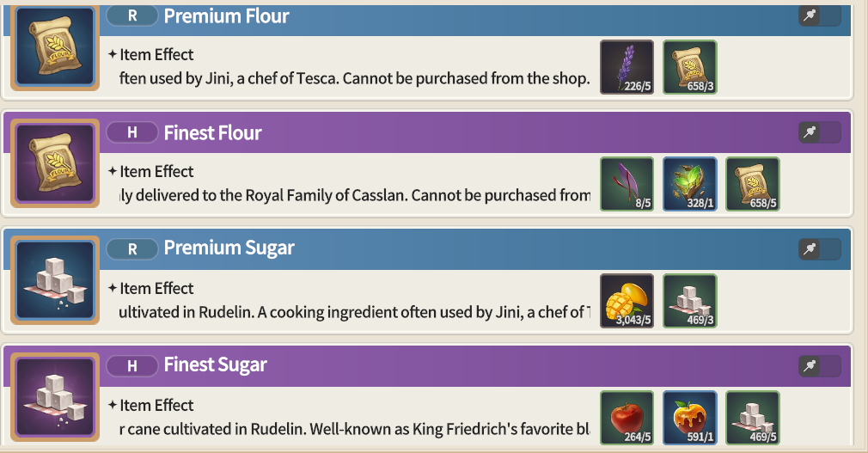This screenshot has height=453, width=868.
Task: Select the green herb ingredient showing 328/1
Action: [x=690, y=184]
